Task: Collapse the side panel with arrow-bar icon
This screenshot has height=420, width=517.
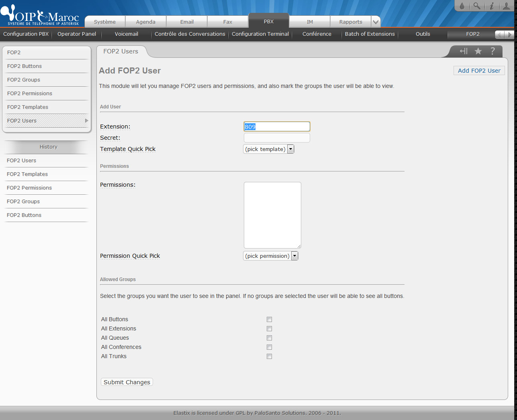Action: click(464, 51)
